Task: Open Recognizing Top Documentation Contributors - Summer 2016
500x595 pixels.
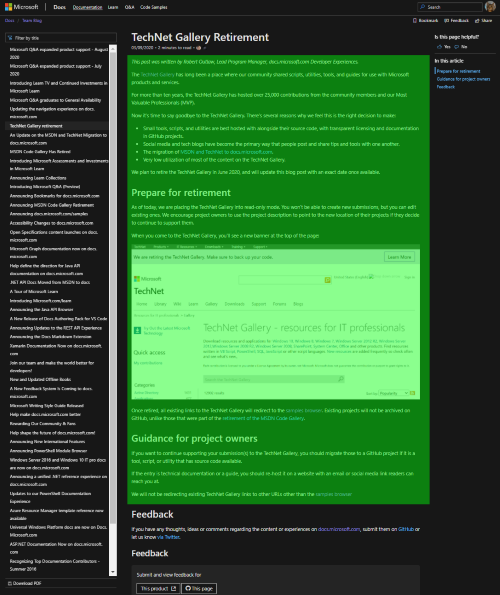Action: [54, 565]
